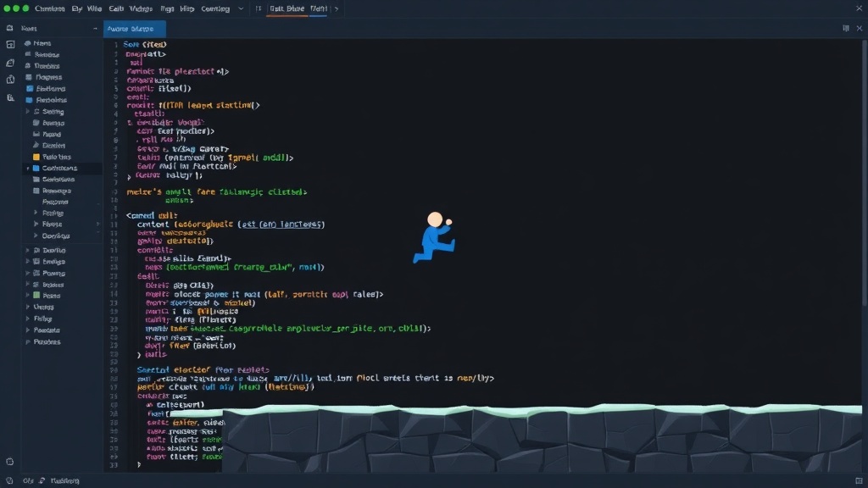Click the lowest icon in the upper activity bar group
This screenshot has width=868, height=488.
(10, 98)
